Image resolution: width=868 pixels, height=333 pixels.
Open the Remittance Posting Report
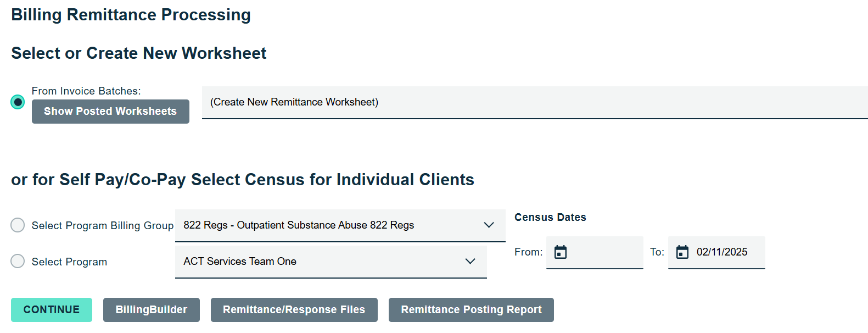pyautogui.click(x=471, y=310)
